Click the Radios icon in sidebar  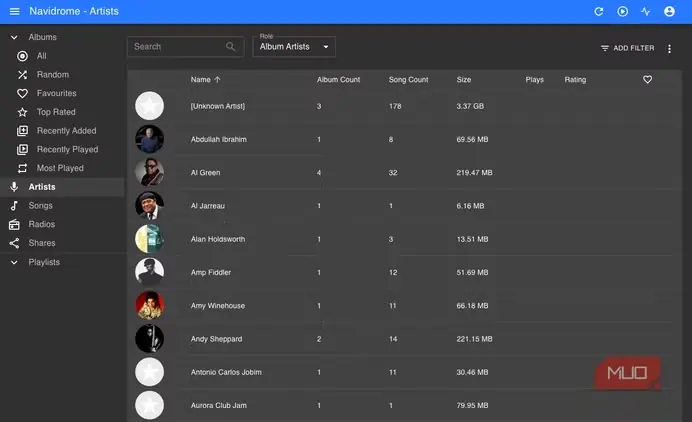[14, 224]
